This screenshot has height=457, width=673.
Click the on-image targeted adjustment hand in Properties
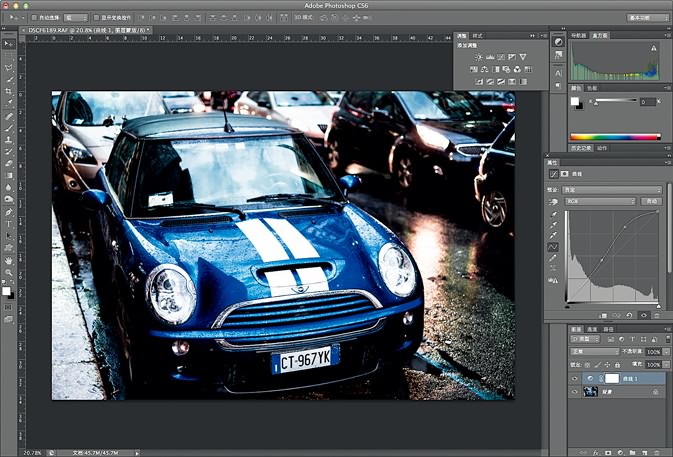(553, 201)
